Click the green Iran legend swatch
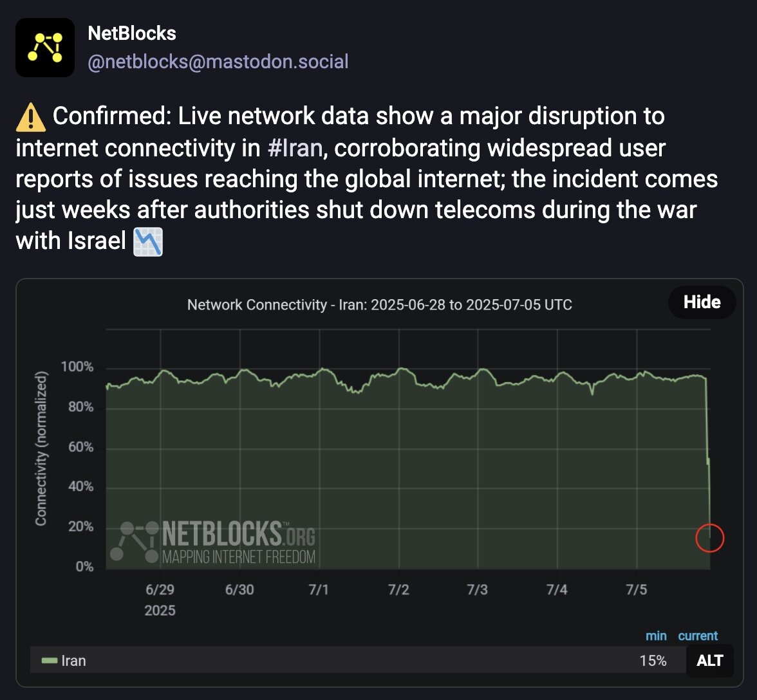 click(50, 661)
